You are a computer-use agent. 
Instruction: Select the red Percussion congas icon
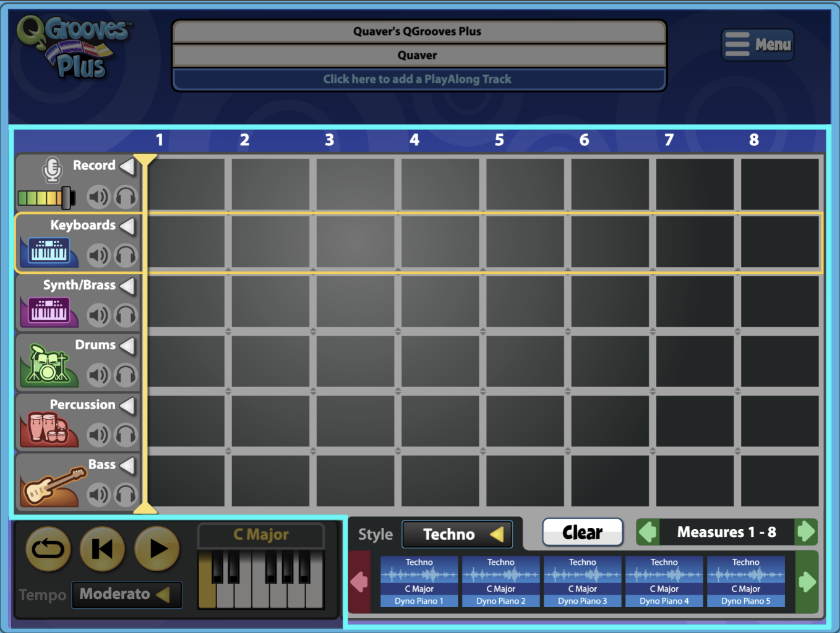tap(49, 429)
